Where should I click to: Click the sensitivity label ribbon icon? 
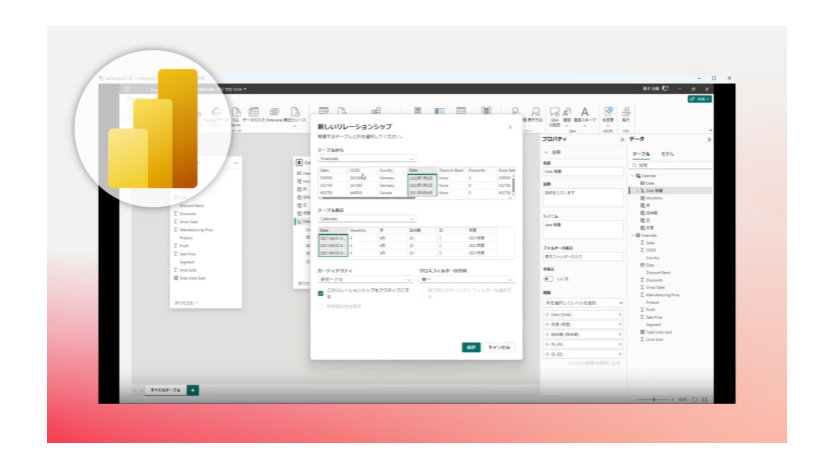tap(608, 114)
